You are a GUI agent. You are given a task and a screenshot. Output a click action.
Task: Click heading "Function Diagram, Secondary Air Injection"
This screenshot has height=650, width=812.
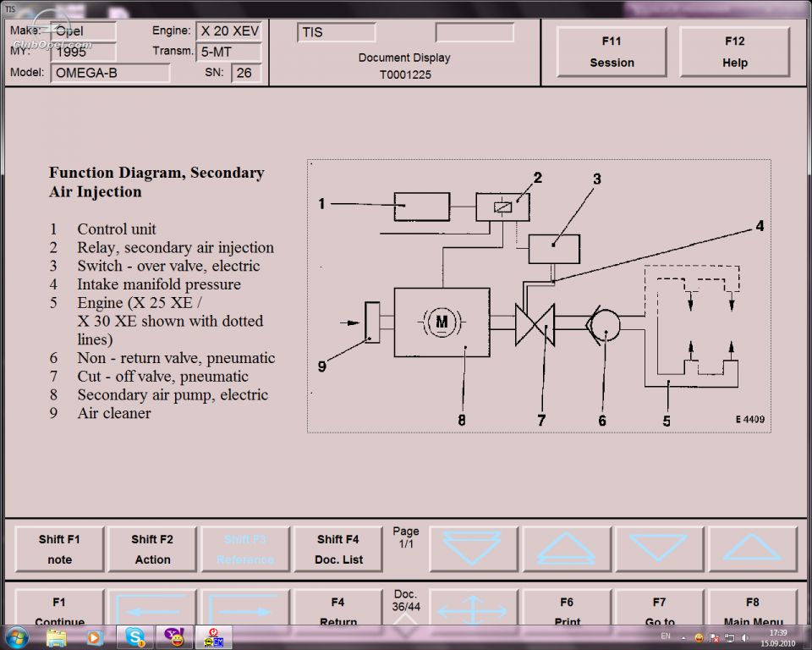[x=156, y=182]
